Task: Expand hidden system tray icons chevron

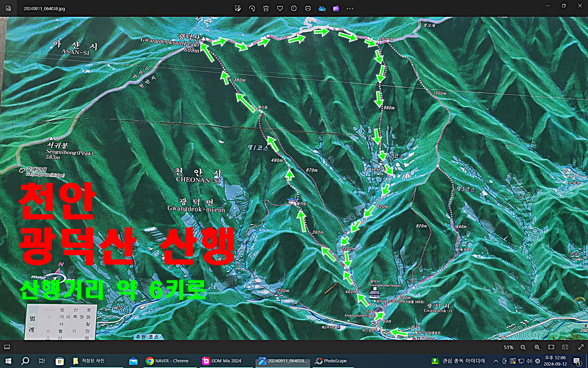Action: click(x=496, y=361)
